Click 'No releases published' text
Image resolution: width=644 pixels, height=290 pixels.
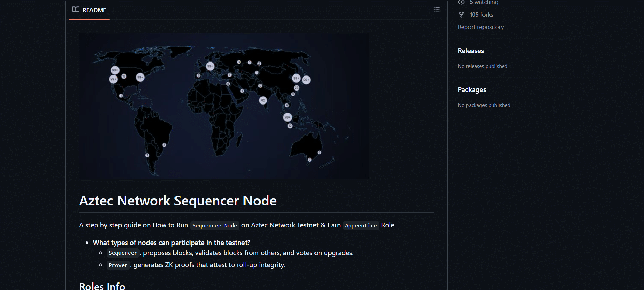tap(482, 66)
